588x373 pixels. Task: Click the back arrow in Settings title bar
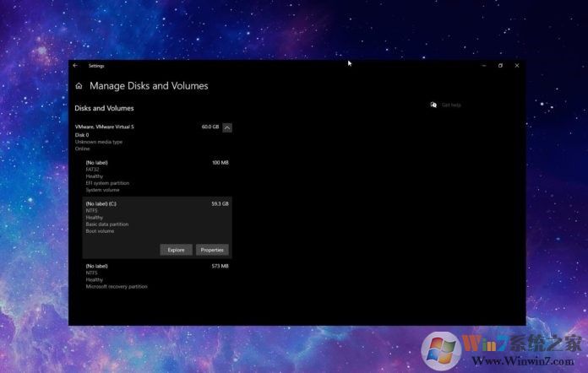point(75,65)
